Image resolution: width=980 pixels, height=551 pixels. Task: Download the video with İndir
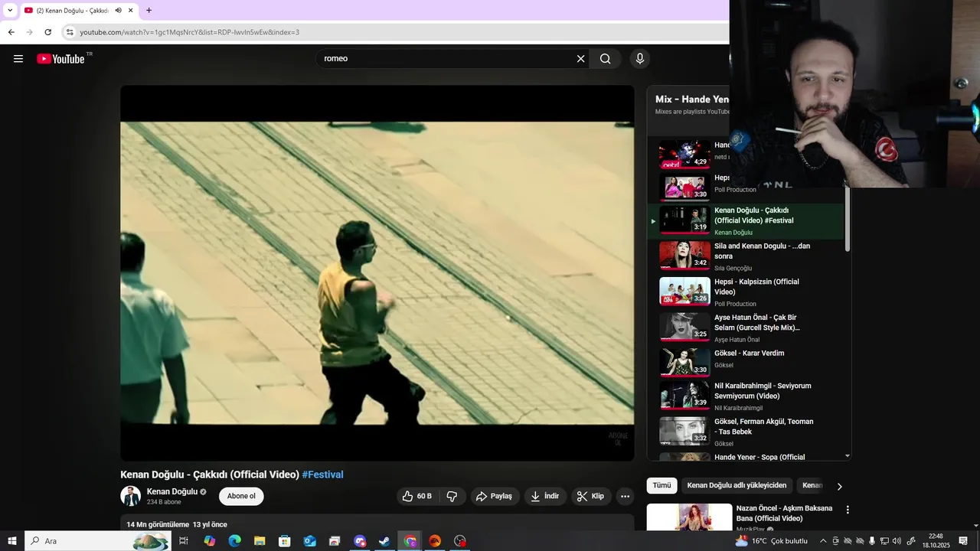pyautogui.click(x=545, y=496)
